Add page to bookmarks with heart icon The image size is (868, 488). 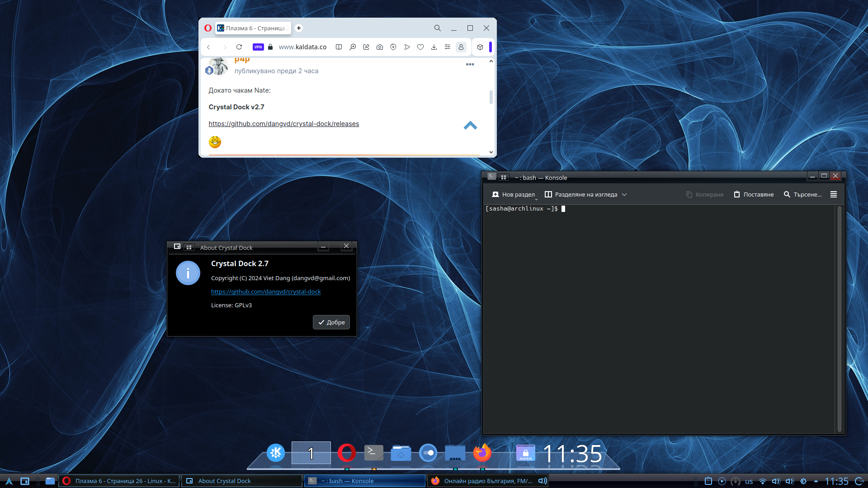click(420, 47)
